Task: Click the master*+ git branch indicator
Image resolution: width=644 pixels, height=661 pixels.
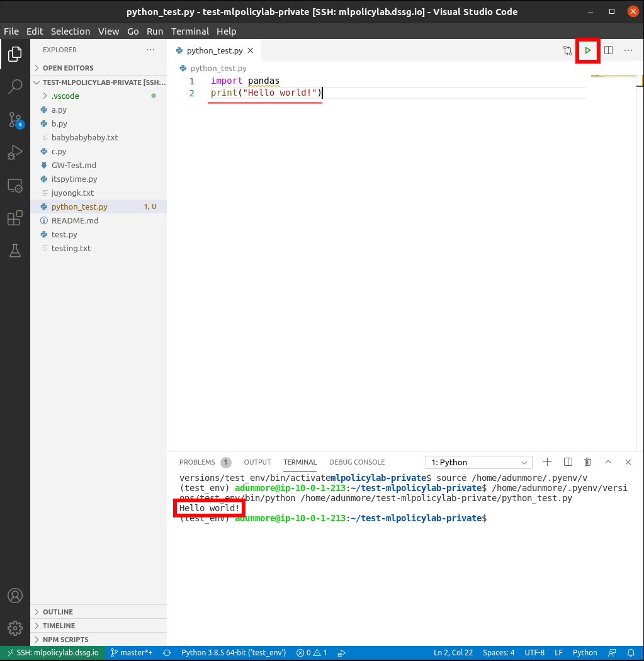Action: click(131, 653)
